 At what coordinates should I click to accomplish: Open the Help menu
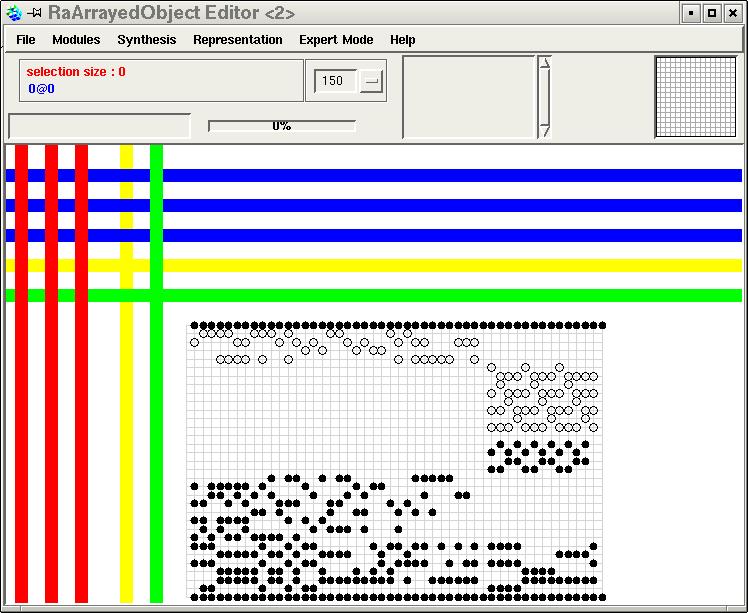pos(403,40)
